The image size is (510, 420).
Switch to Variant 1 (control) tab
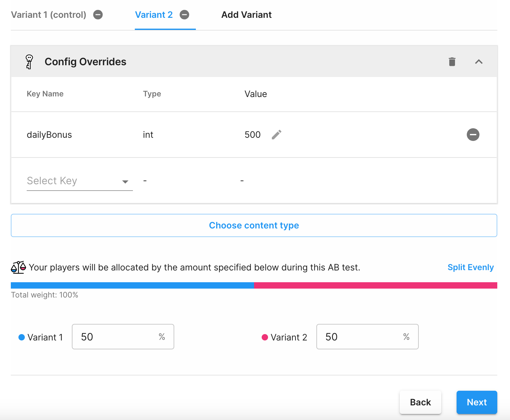coord(49,15)
